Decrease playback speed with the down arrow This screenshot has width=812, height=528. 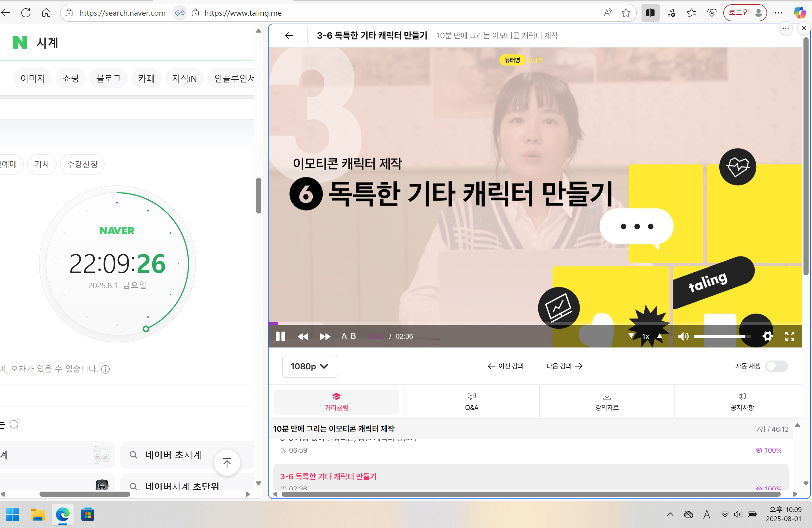[x=631, y=336]
